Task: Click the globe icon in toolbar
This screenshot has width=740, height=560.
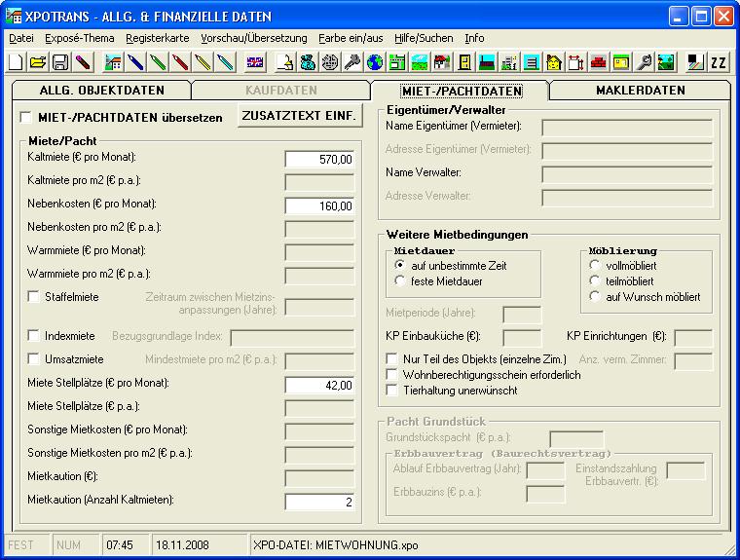Action: click(x=374, y=62)
